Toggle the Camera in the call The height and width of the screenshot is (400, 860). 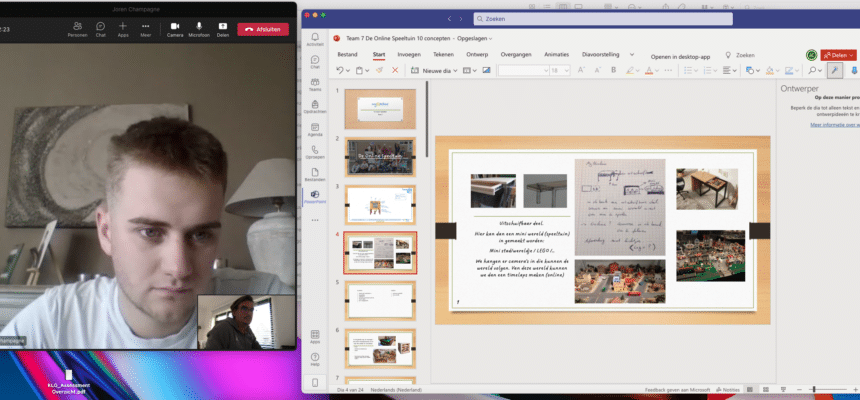point(175,29)
